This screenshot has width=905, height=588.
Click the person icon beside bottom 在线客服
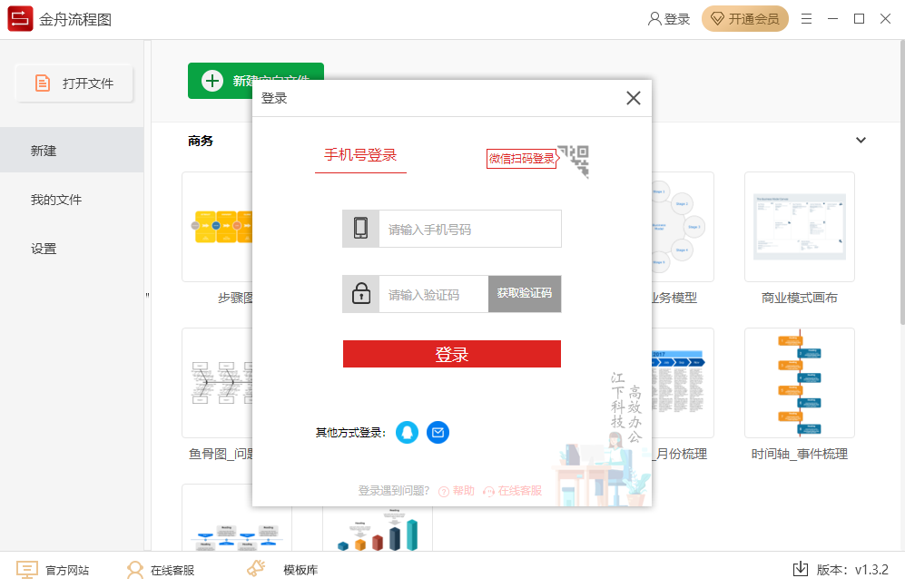135,570
